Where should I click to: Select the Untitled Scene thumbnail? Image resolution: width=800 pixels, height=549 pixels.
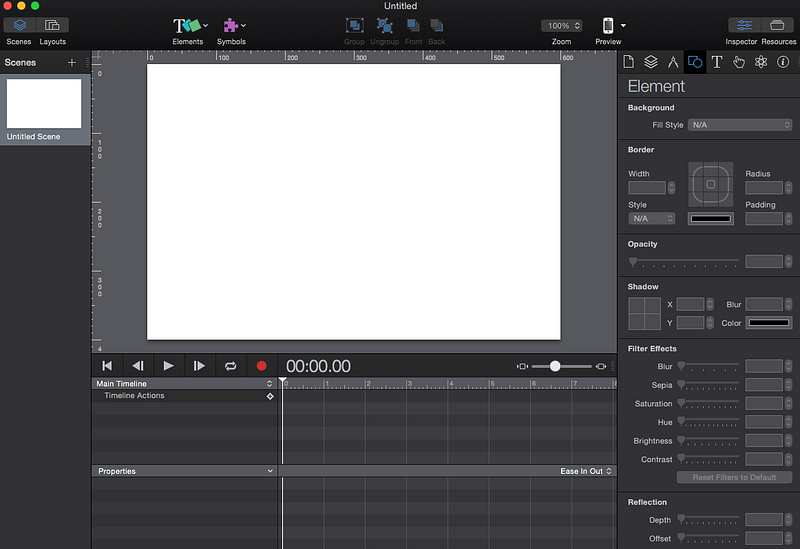[44, 104]
